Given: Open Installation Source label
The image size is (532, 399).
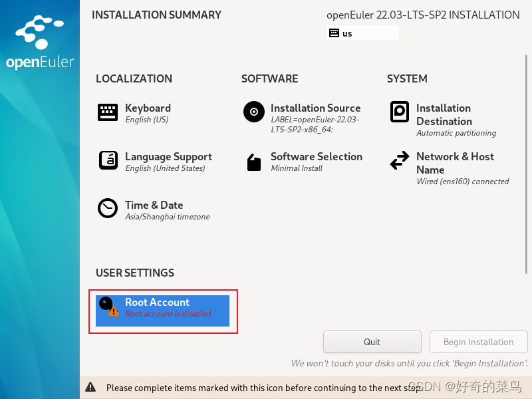Looking at the screenshot, I should [x=315, y=108].
